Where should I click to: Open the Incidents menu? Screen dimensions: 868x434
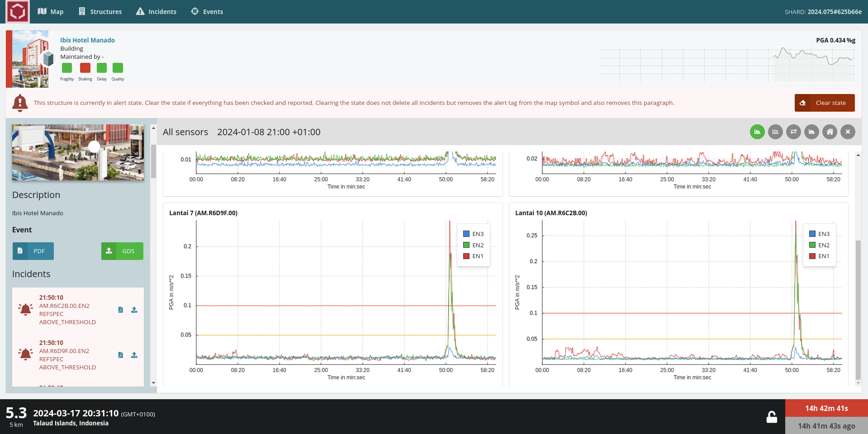point(156,12)
